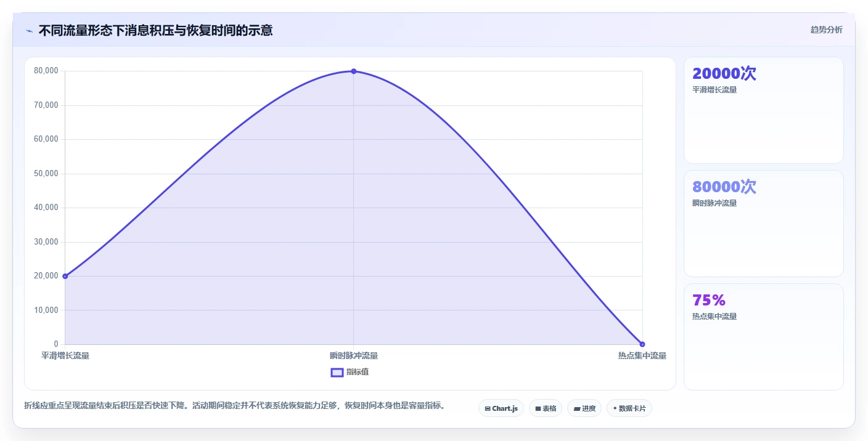This screenshot has height=441, width=868.
Task: Click the 50,000 y-axis tick label
Action: [46, 174]
